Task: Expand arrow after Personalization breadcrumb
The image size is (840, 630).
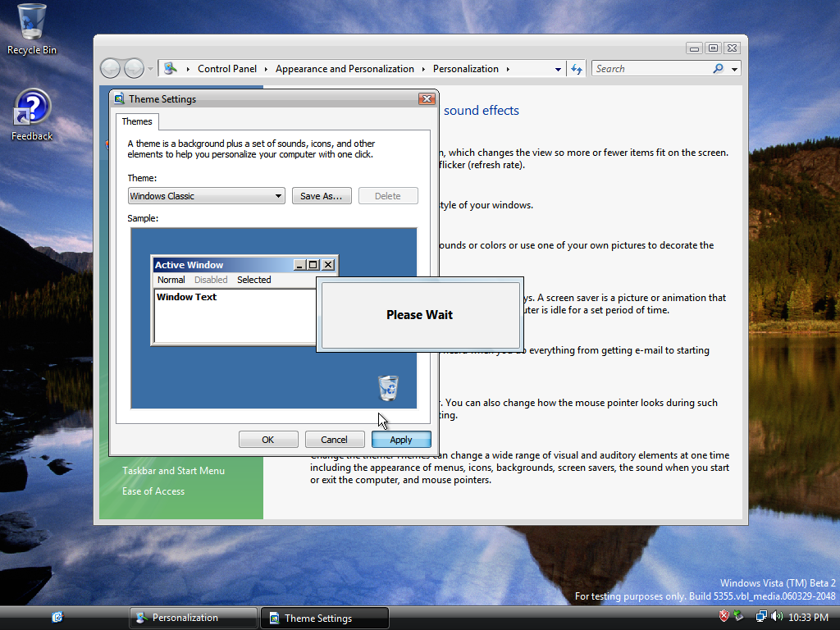Action: coord(508,69)
